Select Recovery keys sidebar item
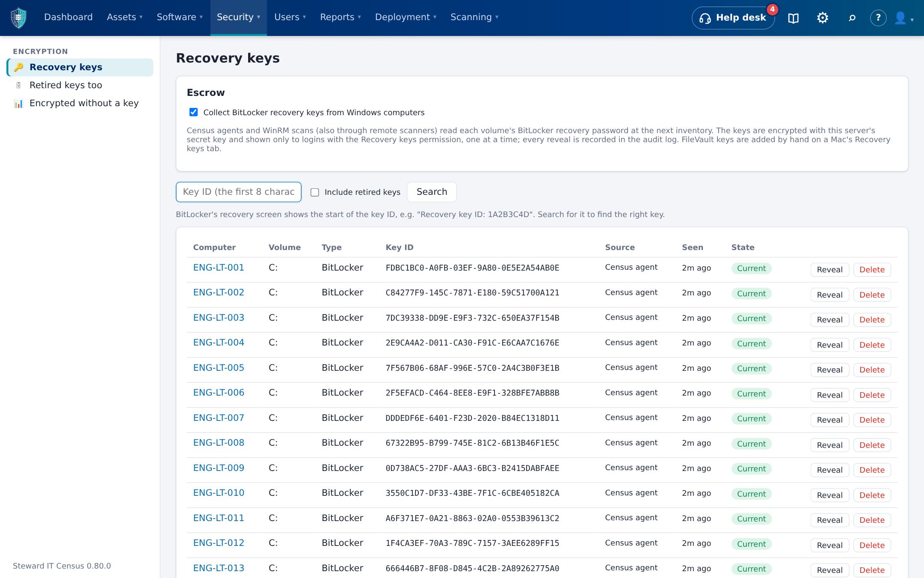Image resolution: width=924 pixels, height=578 pixels. (x=80, y=67)
